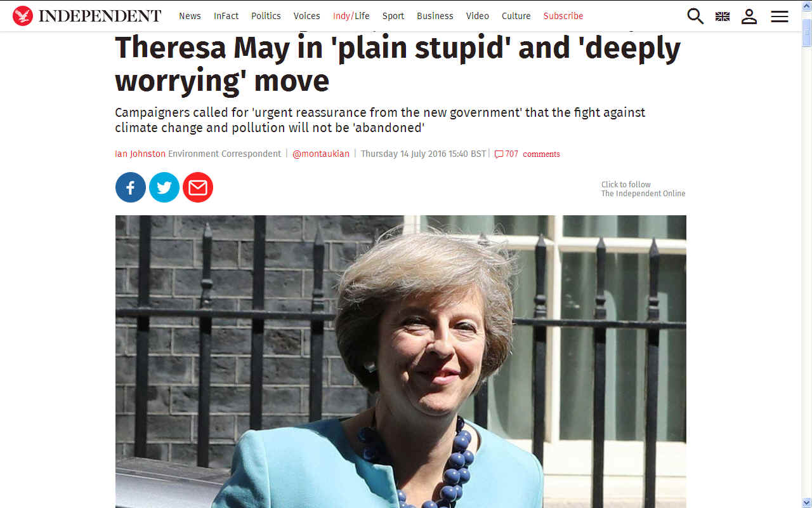The height and width of the screenshot is (508, 812).
Task: Expand the hamburger menu icon
Action: [x=780, y=17]
